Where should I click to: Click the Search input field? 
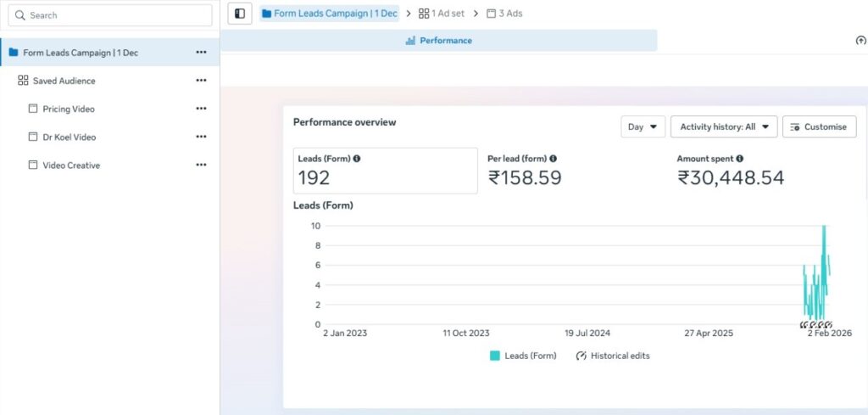coord(112,15)
